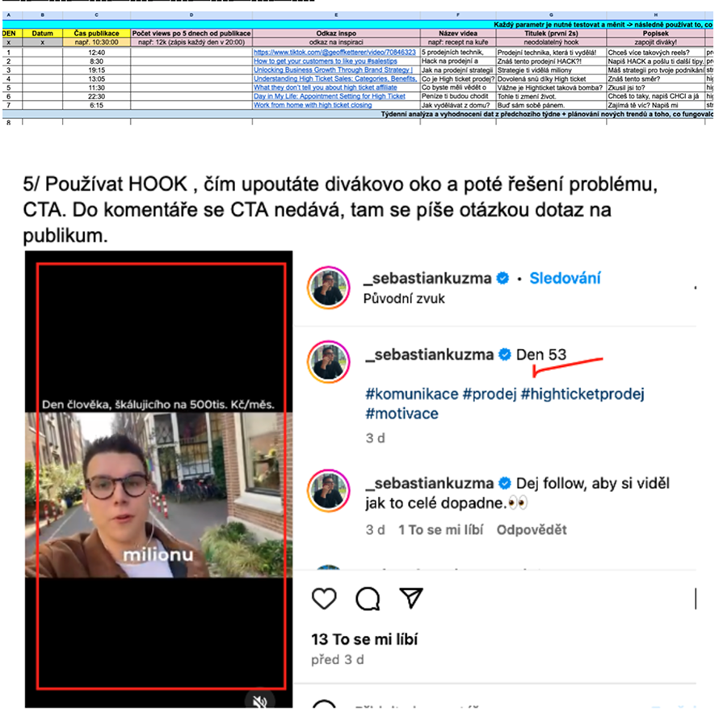719x728 pixels.
Task: Open comments via speech bubble icon
Action: [x=368, y=598]
